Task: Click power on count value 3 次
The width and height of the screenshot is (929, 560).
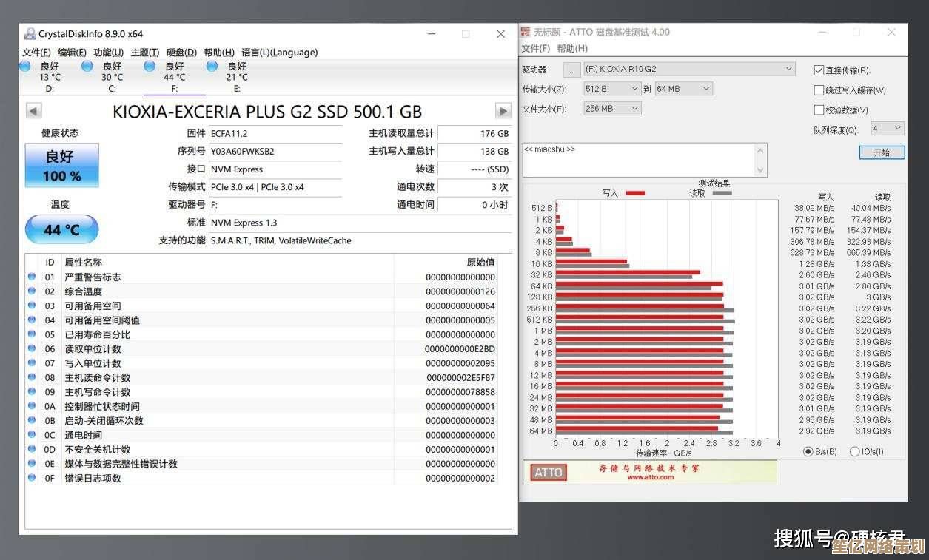Action: (474, 187)
